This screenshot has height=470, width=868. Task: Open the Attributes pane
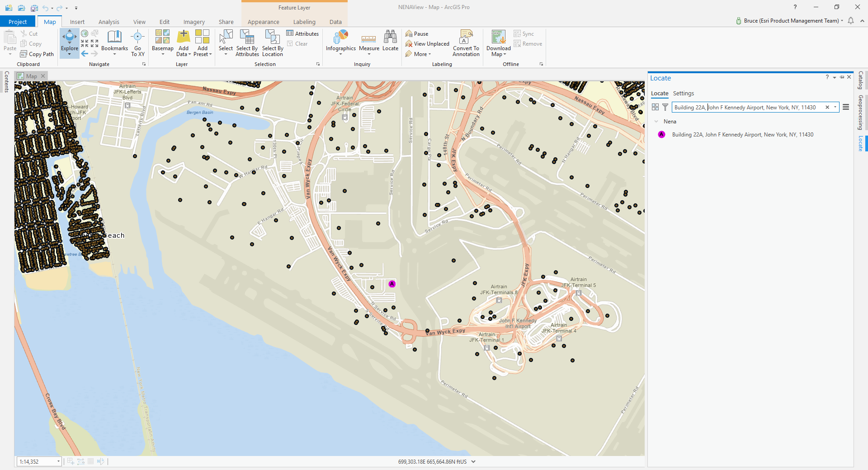pos(302,33)
